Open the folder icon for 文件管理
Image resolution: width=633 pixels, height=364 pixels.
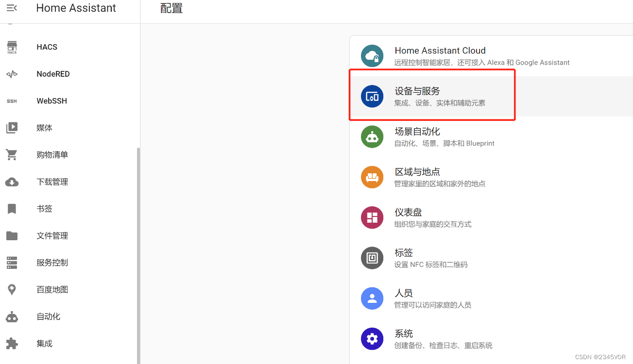[x=12, y=236]
